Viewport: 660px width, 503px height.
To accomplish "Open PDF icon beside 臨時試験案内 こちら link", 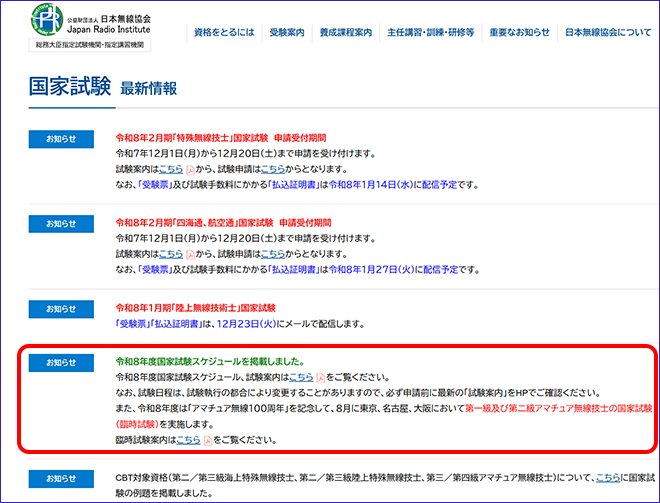I will [x=209, y=440].
